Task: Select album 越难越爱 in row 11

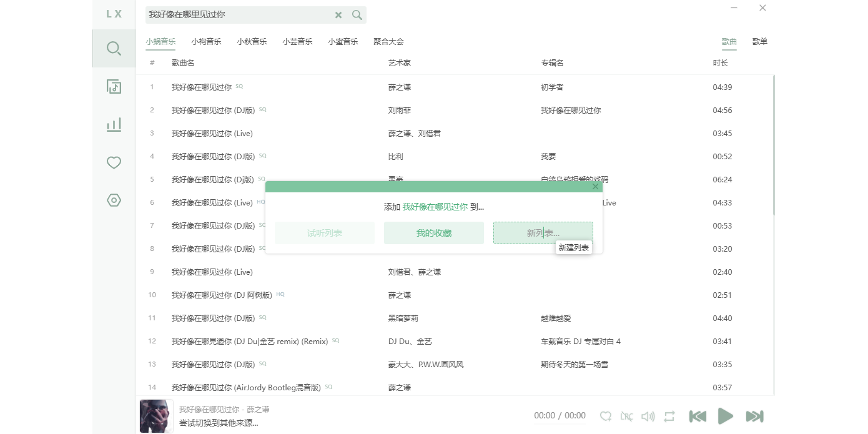Action: click(556, 318)
